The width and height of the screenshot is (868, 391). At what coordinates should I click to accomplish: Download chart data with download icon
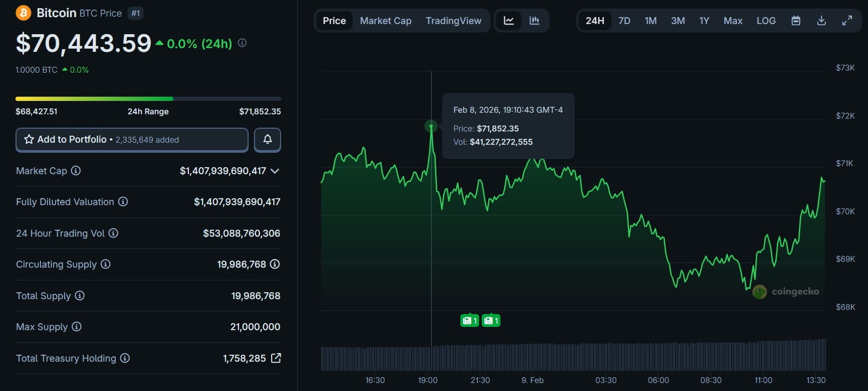[822, 21]
